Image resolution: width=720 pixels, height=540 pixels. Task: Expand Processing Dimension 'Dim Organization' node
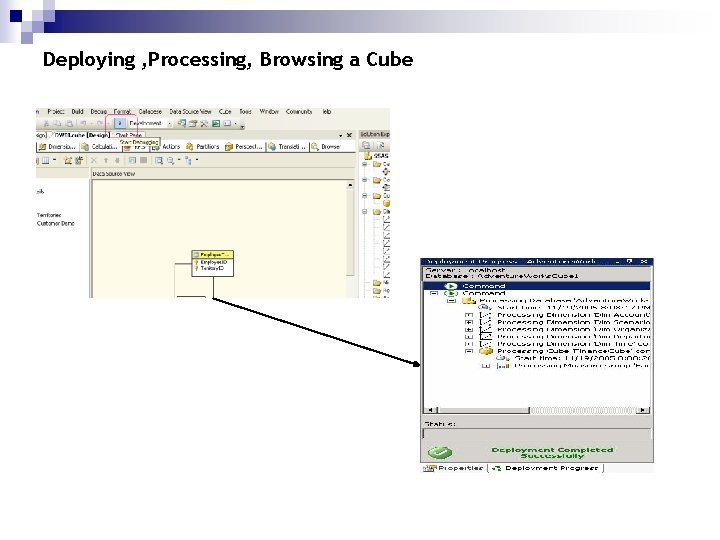(x=468, y=329)
